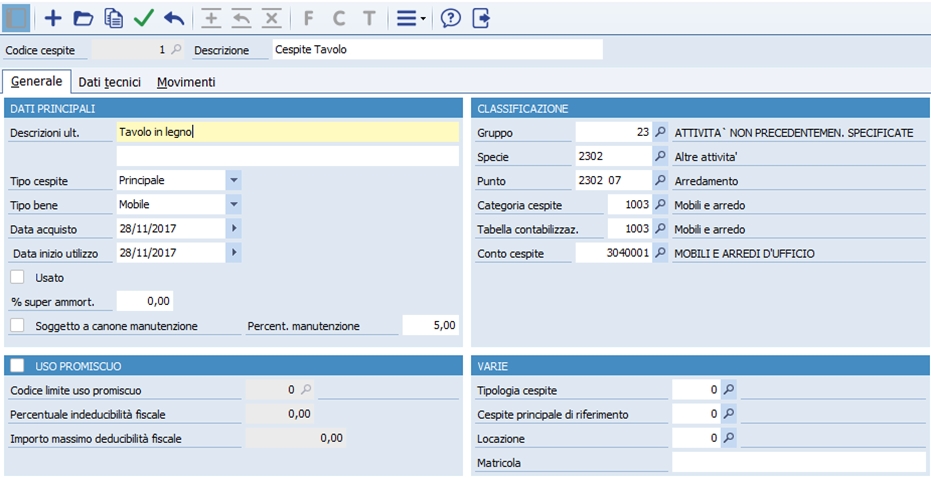
Task: Click the Categoria cespite code field
Action: tap(630, 205)
